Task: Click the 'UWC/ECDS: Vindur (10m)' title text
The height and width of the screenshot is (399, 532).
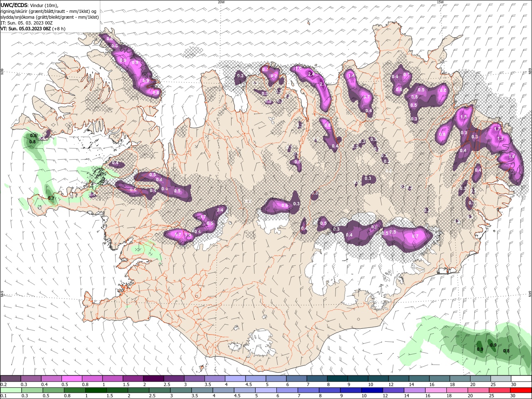Action: coord(30,5)
